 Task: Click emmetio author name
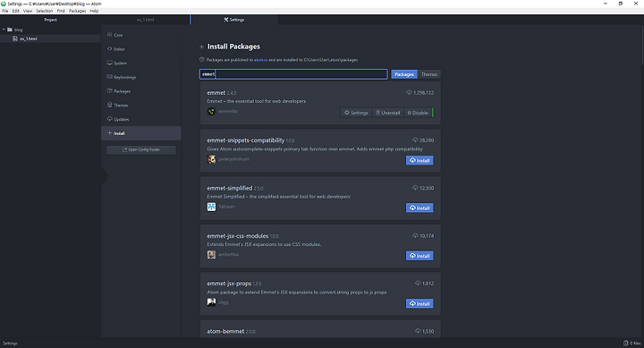tap(228, 111)
